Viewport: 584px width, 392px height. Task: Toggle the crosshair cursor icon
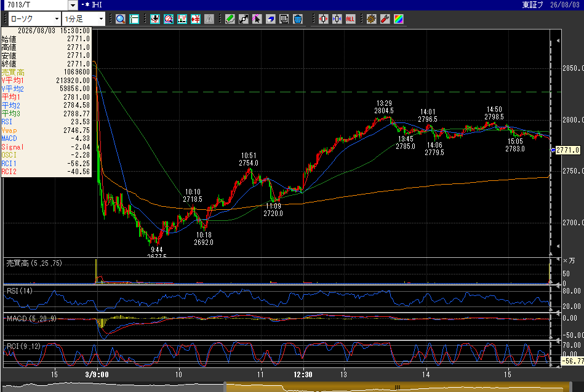pyautogui.click(x=134, y=19)
